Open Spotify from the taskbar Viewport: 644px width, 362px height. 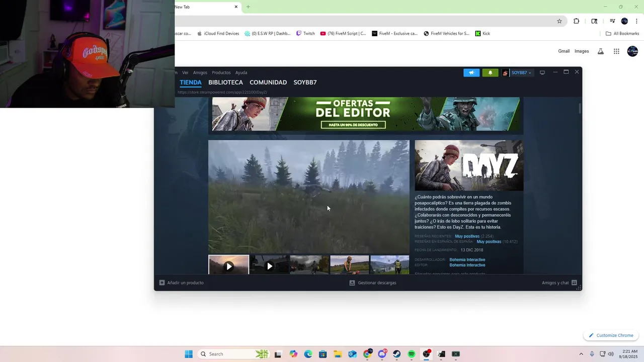412,354
